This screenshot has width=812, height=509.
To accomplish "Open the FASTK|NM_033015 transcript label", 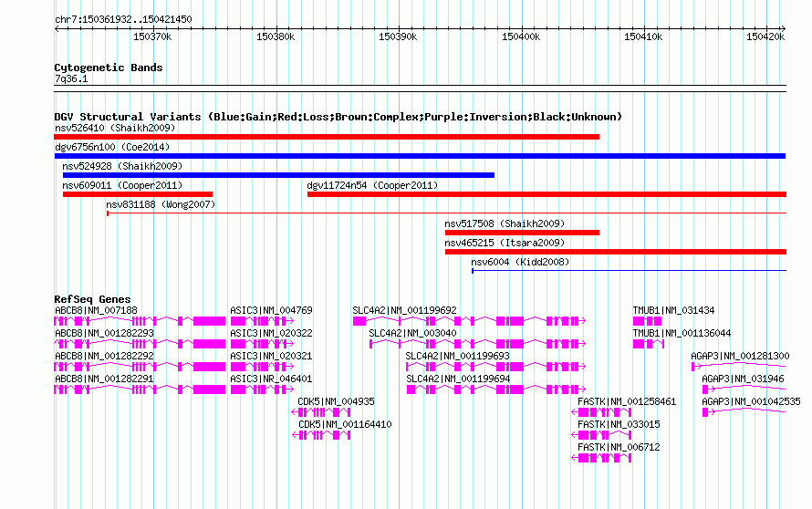I will click(x=619, y=424).
